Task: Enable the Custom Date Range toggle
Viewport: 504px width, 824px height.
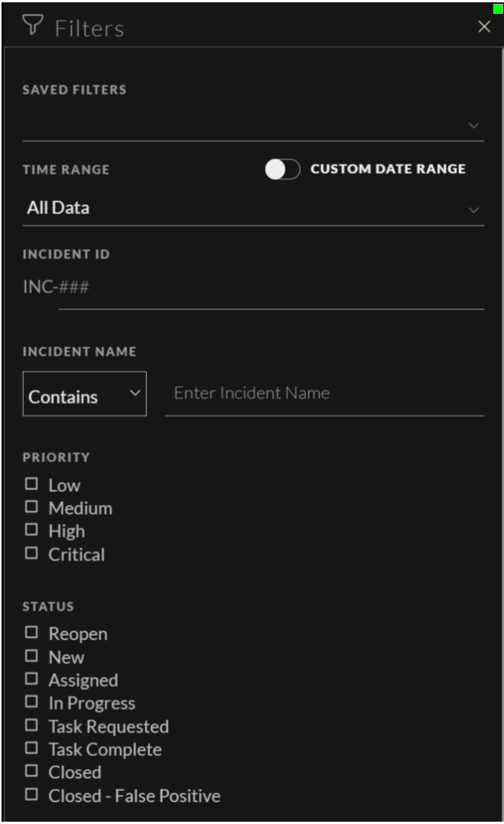Action: [283, 169]
